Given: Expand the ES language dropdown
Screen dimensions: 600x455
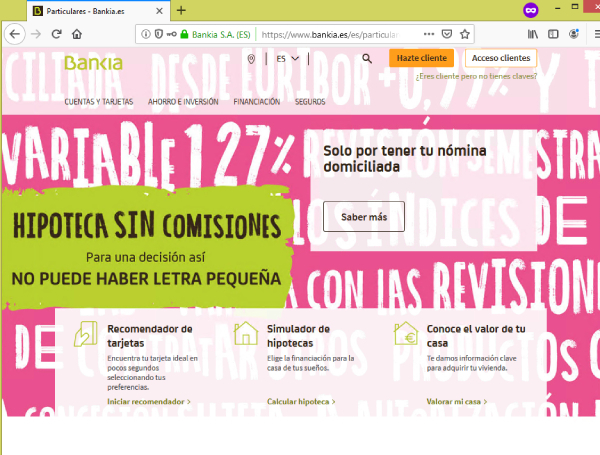Looking at the screenshot, I should click(x=288, y=59).
